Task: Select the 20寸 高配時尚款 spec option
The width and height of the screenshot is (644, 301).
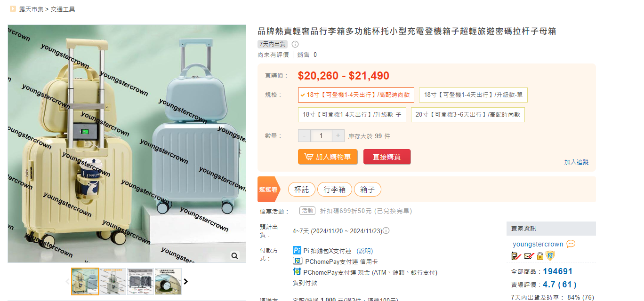Action: point(467,115)
